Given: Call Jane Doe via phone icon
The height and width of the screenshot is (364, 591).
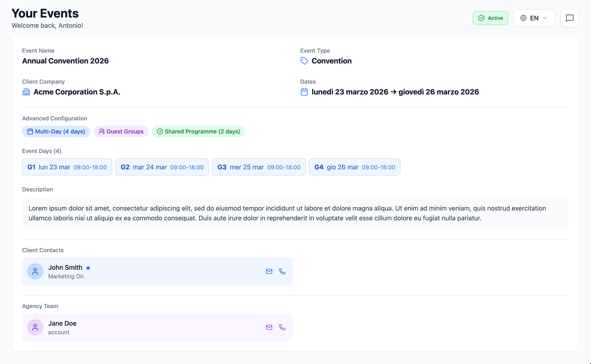Looking at the screenshot, I should [282, 327].
